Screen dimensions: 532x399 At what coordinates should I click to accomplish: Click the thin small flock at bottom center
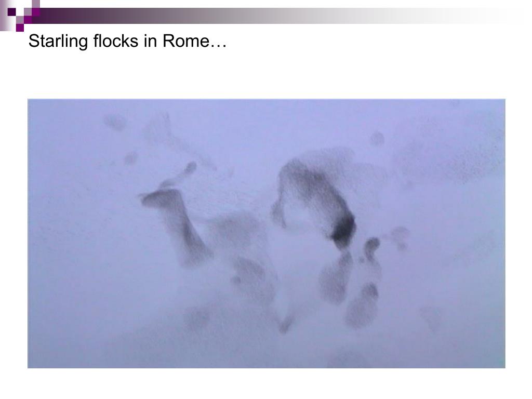(x=285, y=324)
